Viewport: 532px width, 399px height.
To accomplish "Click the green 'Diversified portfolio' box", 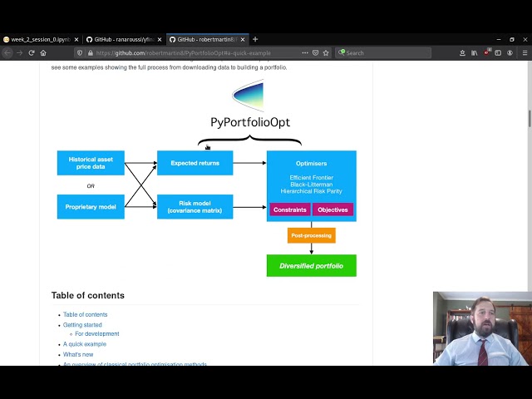I will pyautogui.click(x=312, y=266).
